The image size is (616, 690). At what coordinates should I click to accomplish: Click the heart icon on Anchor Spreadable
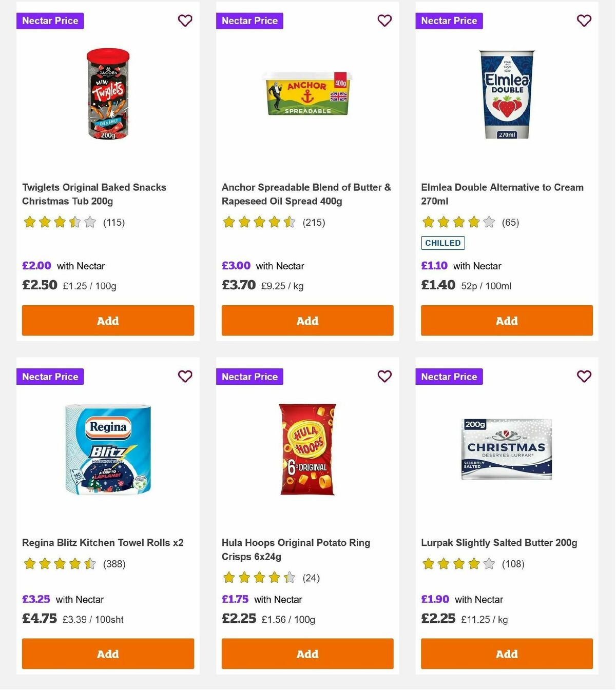point(384,21)
